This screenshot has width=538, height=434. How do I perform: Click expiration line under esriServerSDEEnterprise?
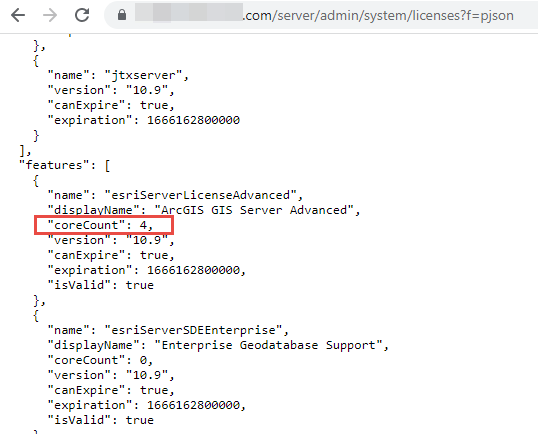pyautogui.click(x=147, y=405)
